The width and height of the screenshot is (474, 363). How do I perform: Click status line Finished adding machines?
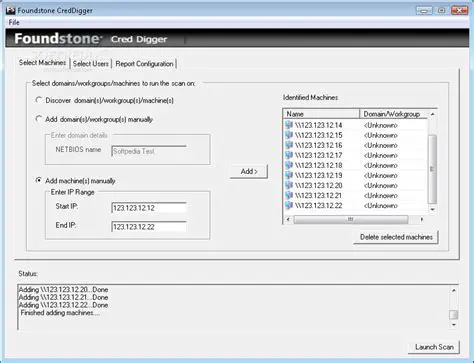(x=60, y=313)
